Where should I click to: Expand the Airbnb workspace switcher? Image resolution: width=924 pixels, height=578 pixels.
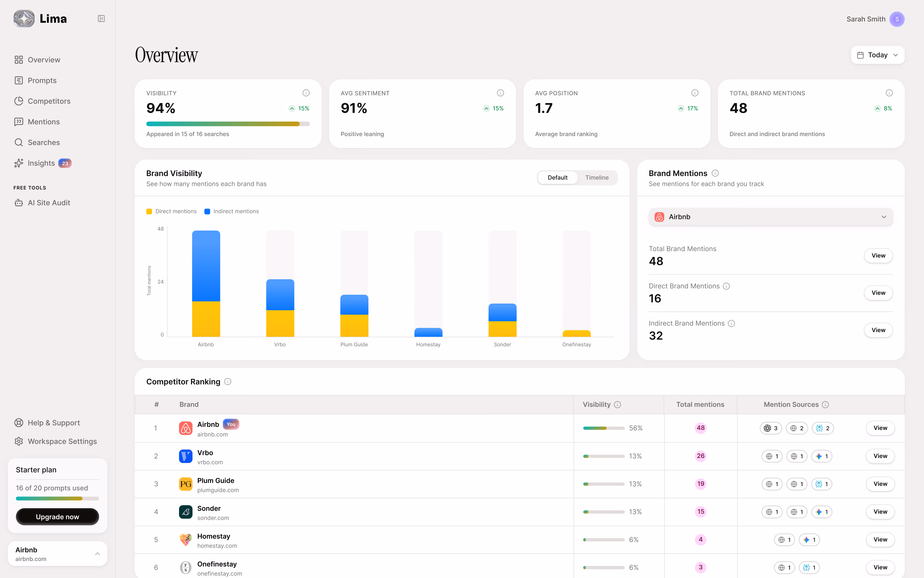pyautogui.click(x=57, y=554)
